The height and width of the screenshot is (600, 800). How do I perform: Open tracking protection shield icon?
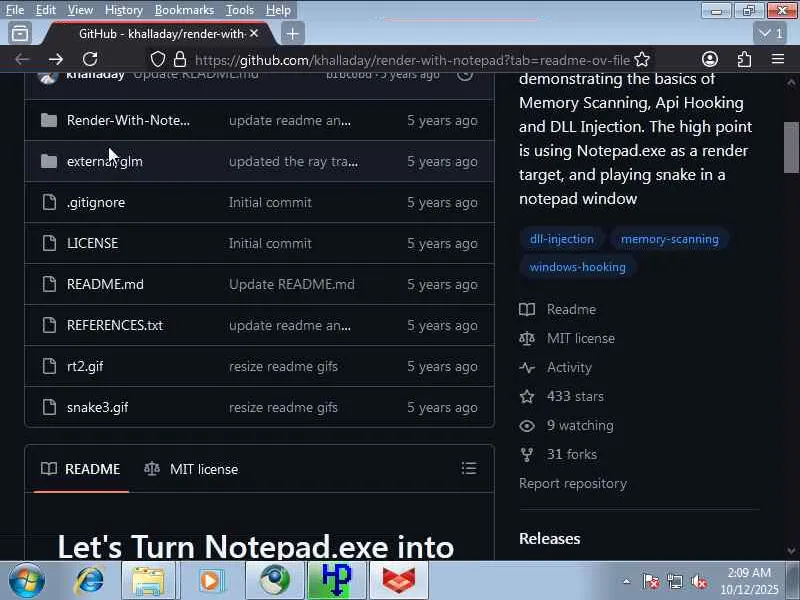point(158,59)
